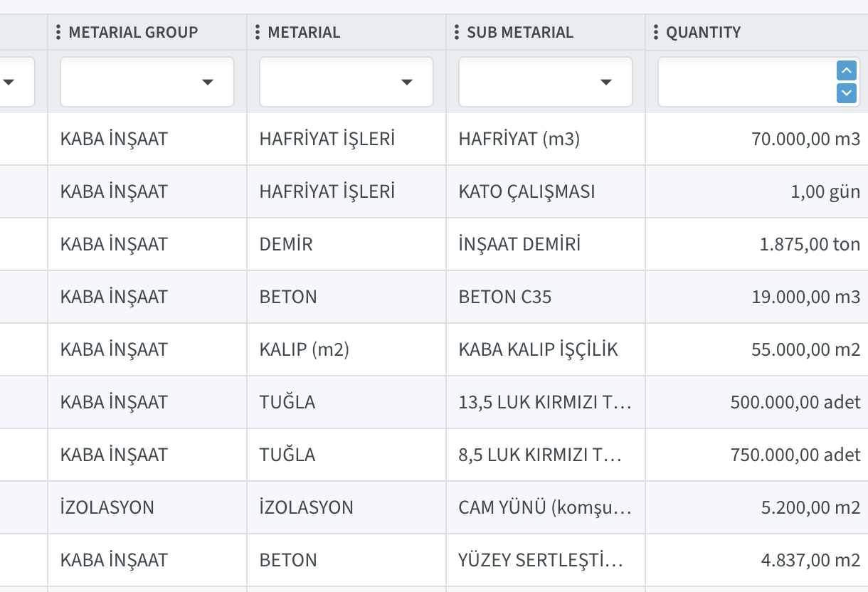The width and height of the screenshot is (868, 592).
Task: Open the partially visible leftmost filter dropdown
Action: click(17, 82)
